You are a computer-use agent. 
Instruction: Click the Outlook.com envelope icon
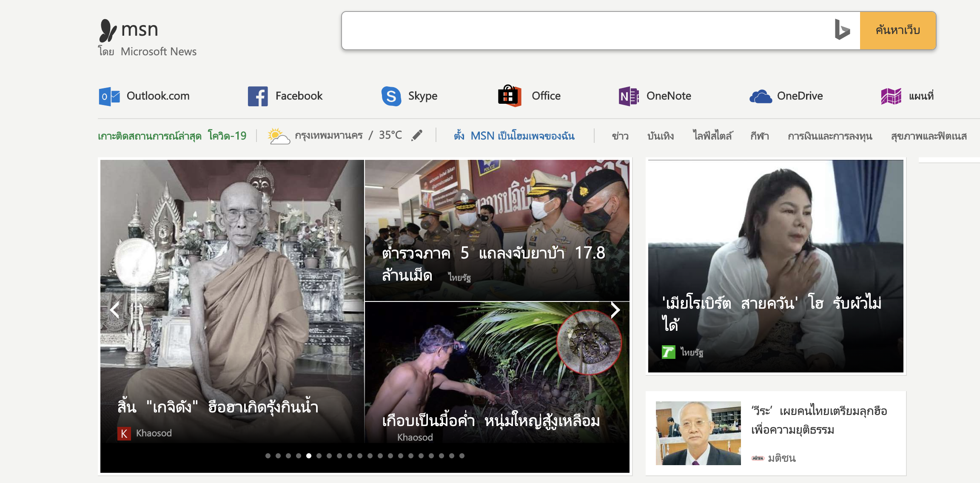[109, 96]
